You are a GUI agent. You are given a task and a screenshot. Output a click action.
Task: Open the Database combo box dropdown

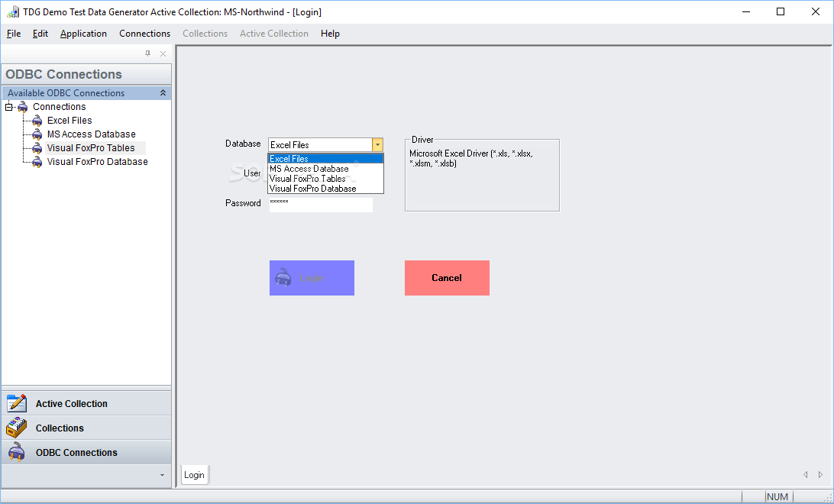377,144
